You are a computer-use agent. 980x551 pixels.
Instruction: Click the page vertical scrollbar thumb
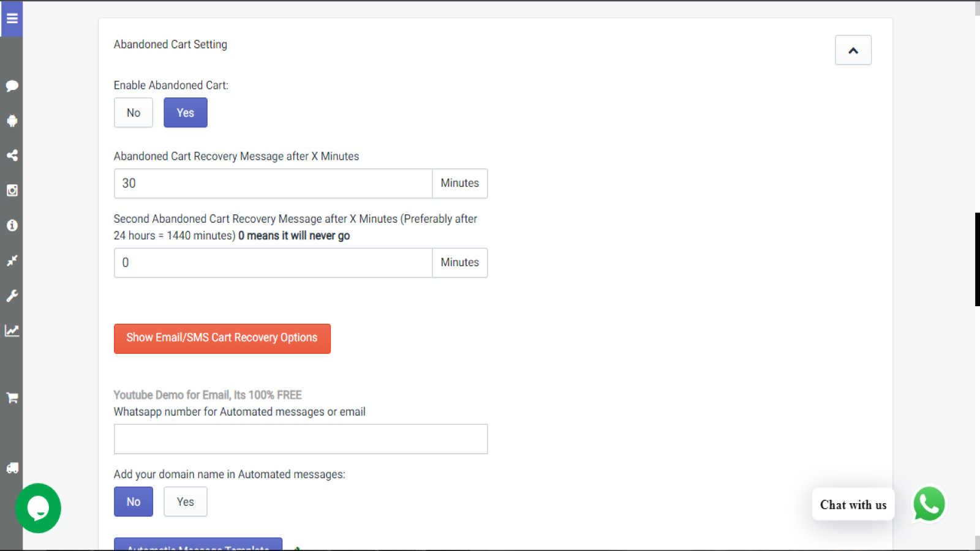click(978, 260)
